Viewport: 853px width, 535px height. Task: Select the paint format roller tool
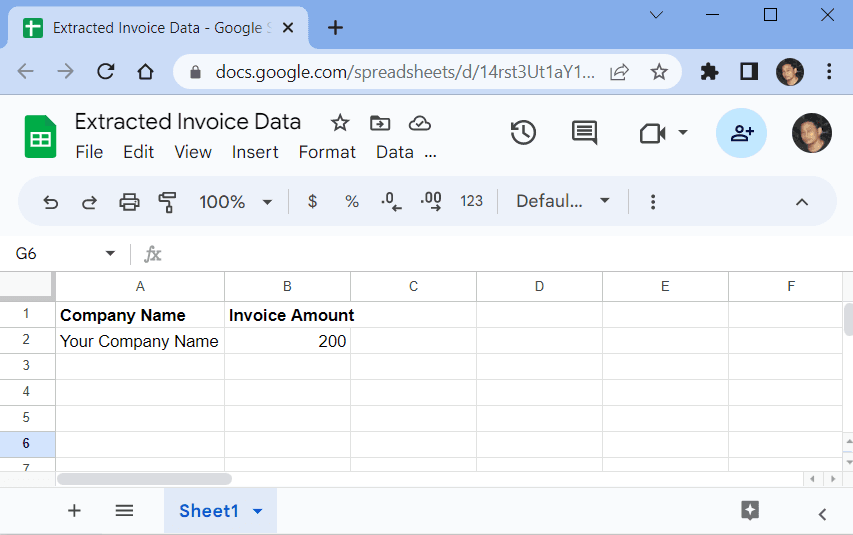[167, 202]
